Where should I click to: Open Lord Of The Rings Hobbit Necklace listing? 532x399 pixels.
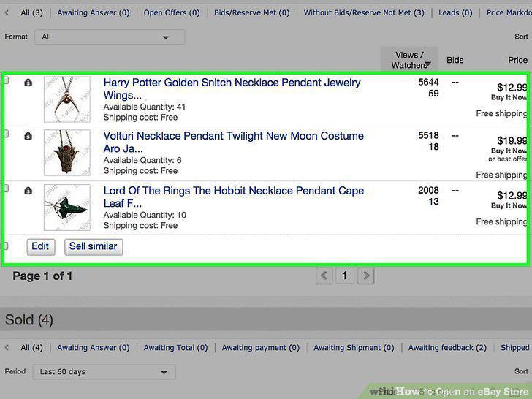pos(233,197)
